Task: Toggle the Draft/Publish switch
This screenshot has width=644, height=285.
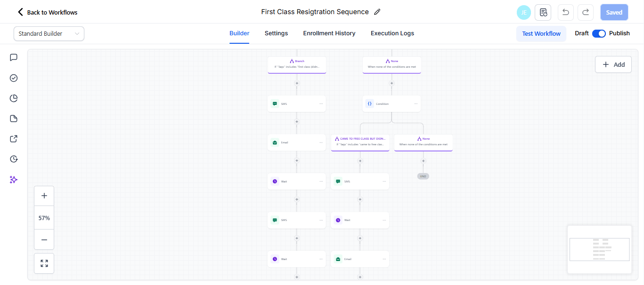Action: pyautogui.click(x=599, y=33)
